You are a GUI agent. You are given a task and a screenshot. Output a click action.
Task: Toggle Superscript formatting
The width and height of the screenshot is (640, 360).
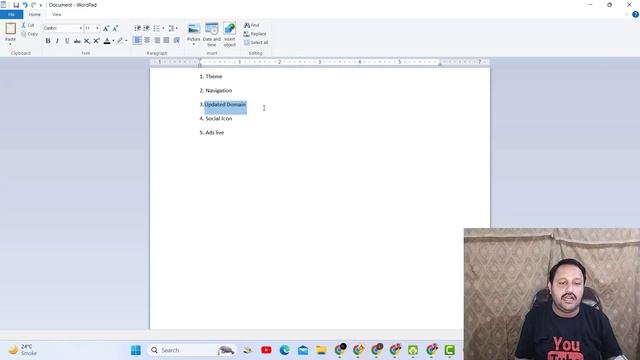click(x=96, y=41)
